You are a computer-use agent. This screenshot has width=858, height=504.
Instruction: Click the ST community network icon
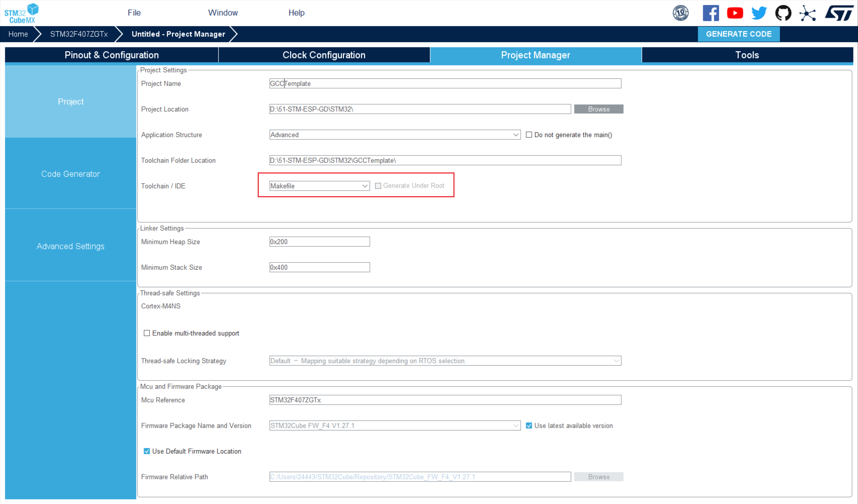[x=807, y=13]
